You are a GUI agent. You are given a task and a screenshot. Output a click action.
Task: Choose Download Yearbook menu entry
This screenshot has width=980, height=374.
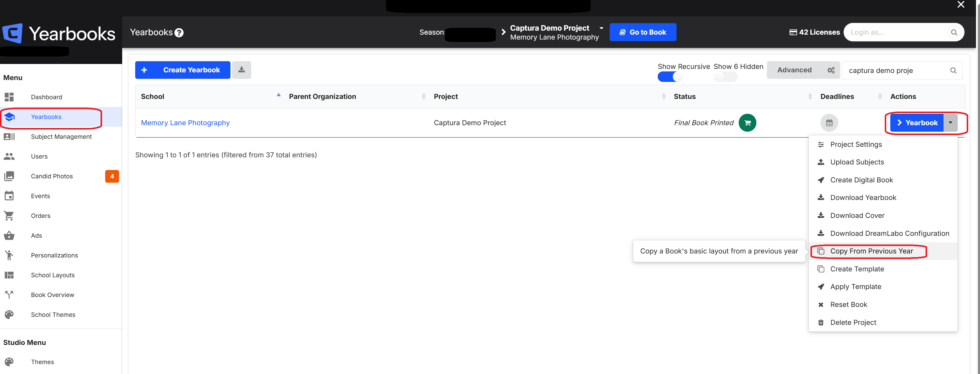[x=883, y=198]
